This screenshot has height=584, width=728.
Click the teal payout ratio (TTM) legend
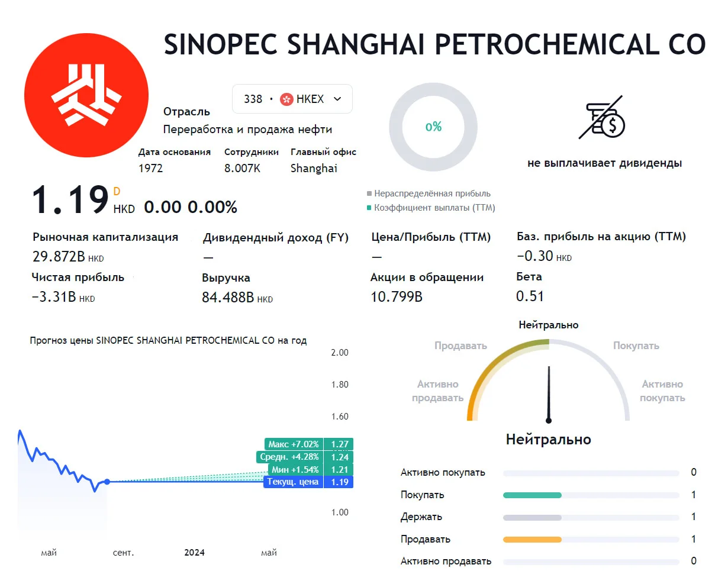tap(431, 208)
